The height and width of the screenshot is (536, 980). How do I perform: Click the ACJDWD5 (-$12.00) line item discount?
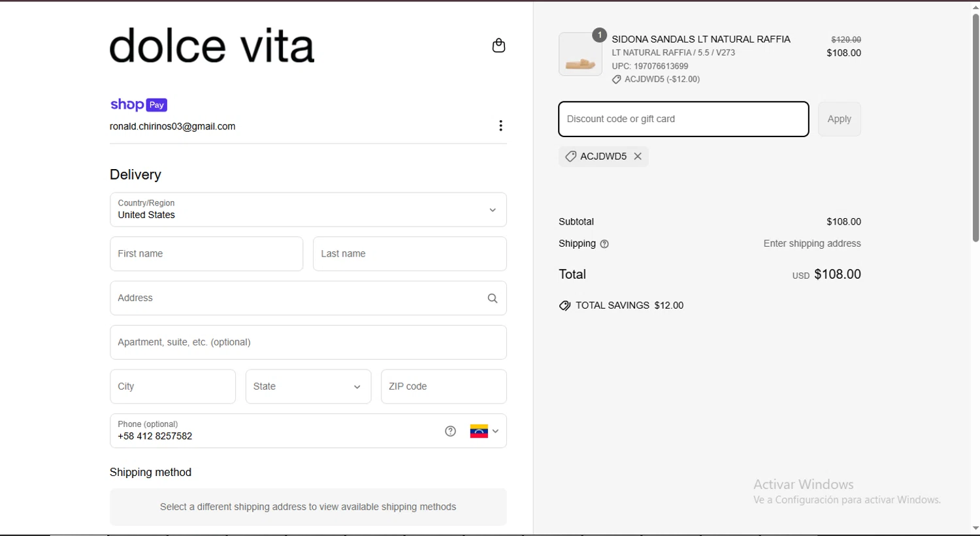click(656, 79)
